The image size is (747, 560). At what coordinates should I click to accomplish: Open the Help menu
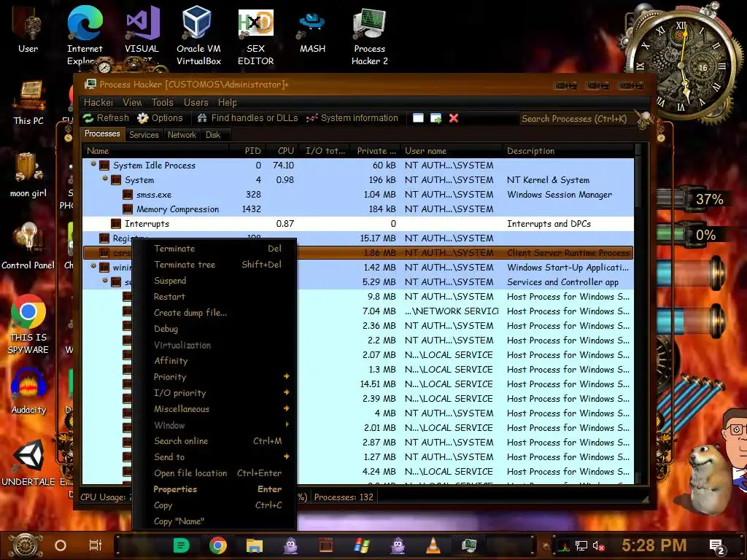(x=228, y=102)
